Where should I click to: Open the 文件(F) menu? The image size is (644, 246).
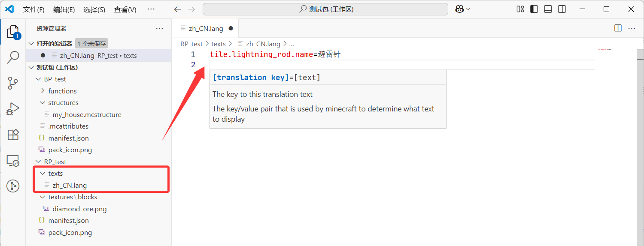(33, 9)
